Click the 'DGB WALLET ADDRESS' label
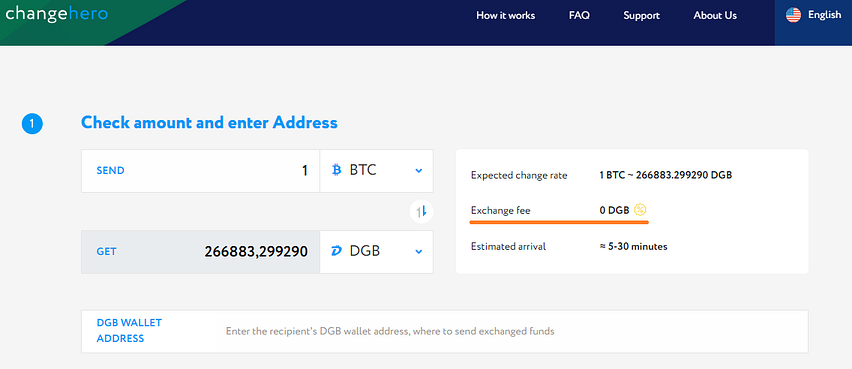 tap(129, 330)
